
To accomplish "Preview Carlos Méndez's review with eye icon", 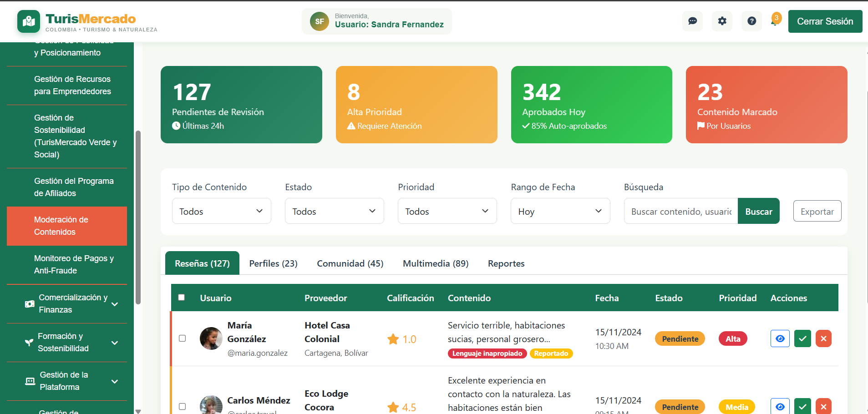I will [x=780, y=406].
